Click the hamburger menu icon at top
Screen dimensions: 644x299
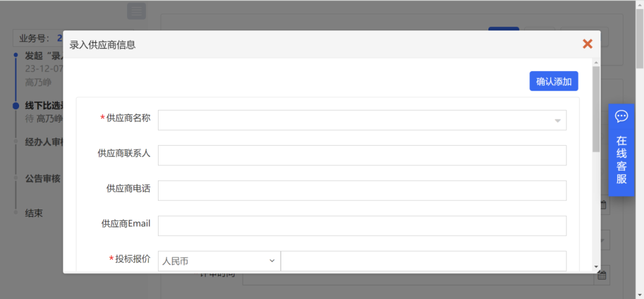pyautogui.click(x=137, y=11)
